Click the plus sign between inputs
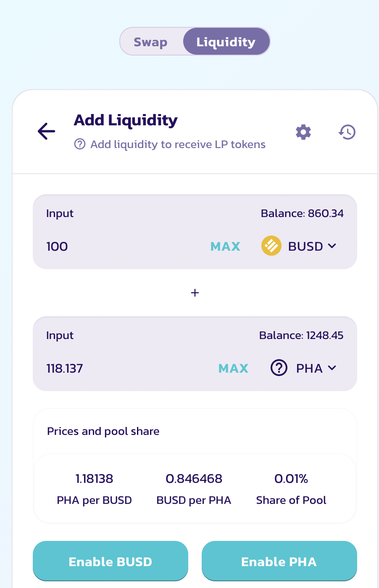The image size is (379, 588). (195, 293)
